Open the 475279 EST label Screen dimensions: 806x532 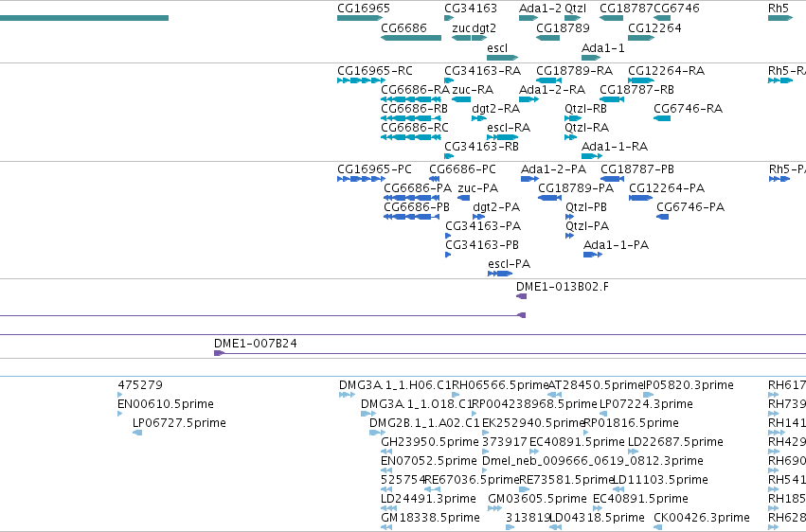[x=140, y=385]
